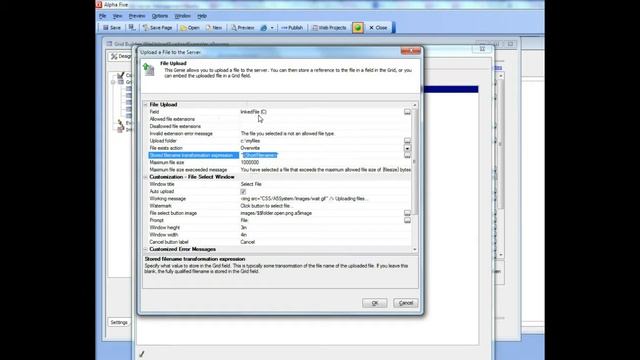Select the Disallowed file extensions row
640x360 pixels.
click(x=280, y=127)
